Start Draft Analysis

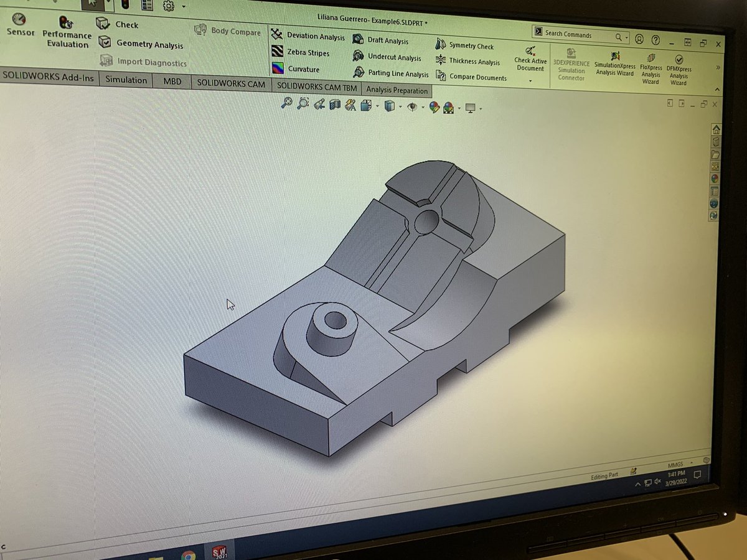pyautogui.click(x=380, y=39)
